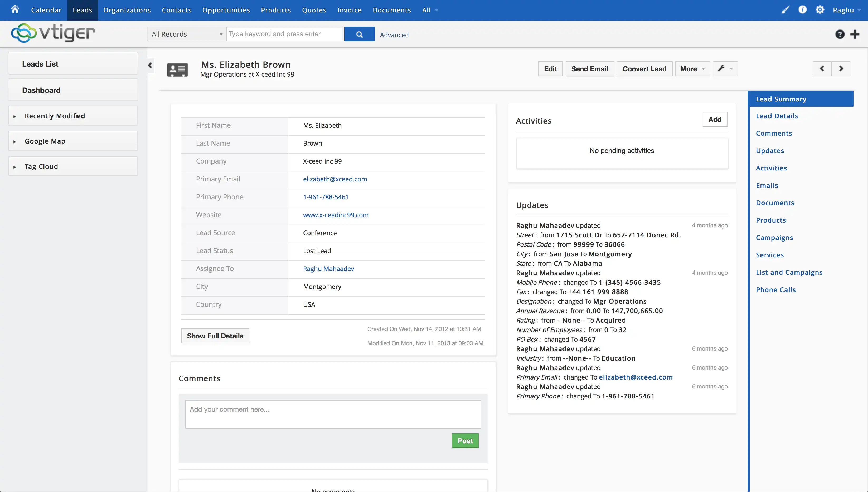Click the Convert Lead button
The image size is (868, 492).
(x=644, y=68)
